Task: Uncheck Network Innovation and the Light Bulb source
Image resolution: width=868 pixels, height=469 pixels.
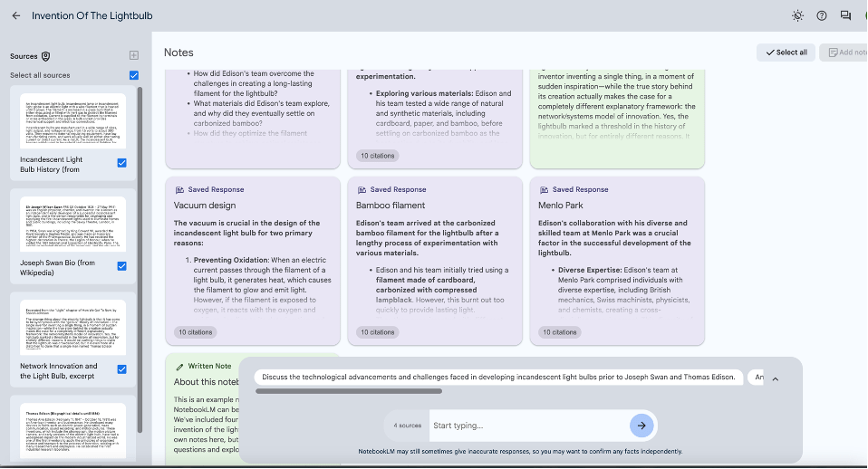Action: point(121,369)
